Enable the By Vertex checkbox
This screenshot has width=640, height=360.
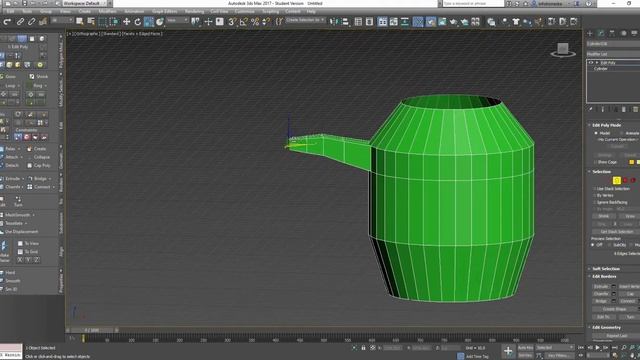[594, 196]
